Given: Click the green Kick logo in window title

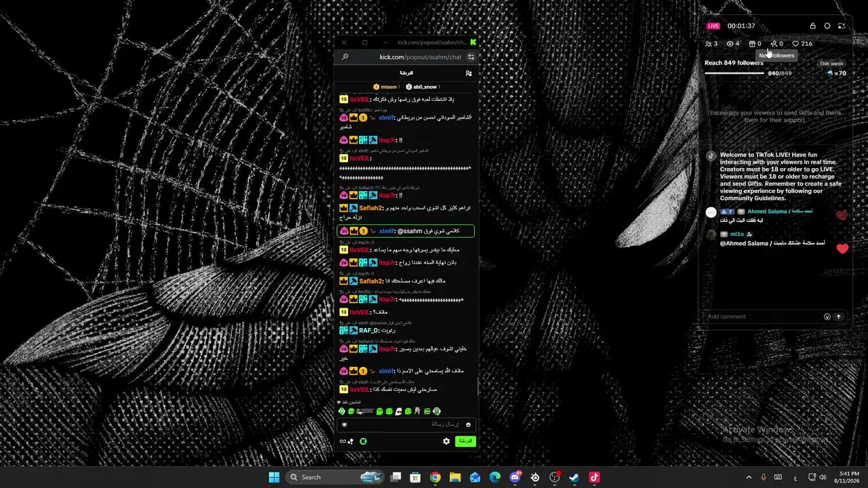Looking at the screenshot, I should coord(473,42).
